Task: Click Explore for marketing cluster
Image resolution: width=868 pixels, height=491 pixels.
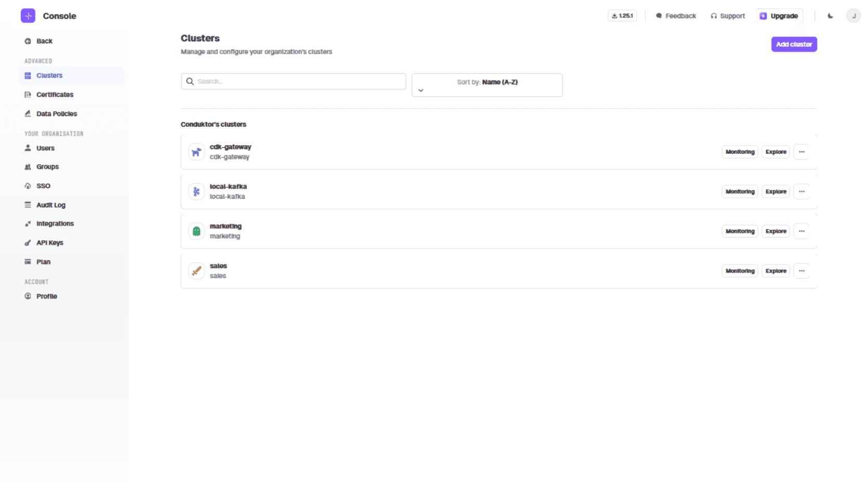Action: pos(775,231)
